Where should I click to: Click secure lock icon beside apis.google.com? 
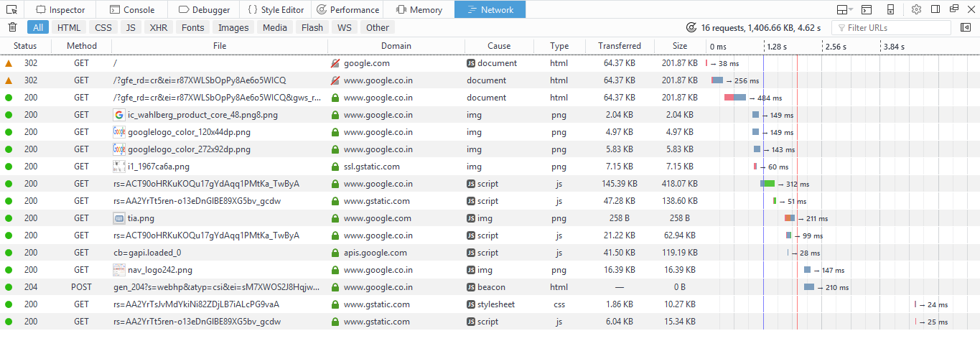(335, 253)
